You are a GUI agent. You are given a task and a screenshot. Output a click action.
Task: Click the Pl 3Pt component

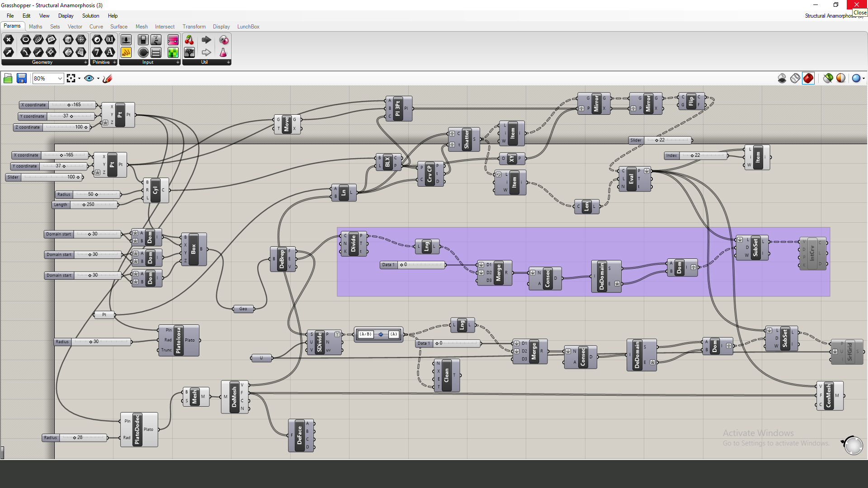coord(398,108)
